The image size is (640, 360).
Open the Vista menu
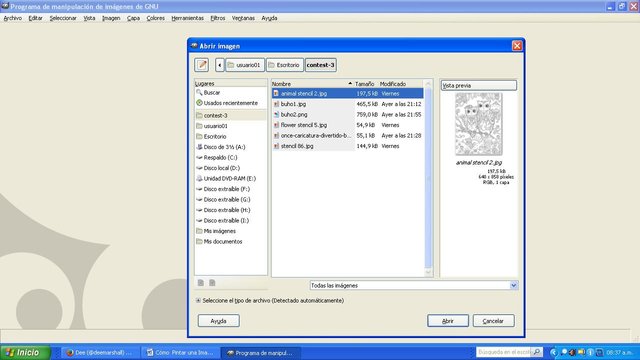click(89, 18)
